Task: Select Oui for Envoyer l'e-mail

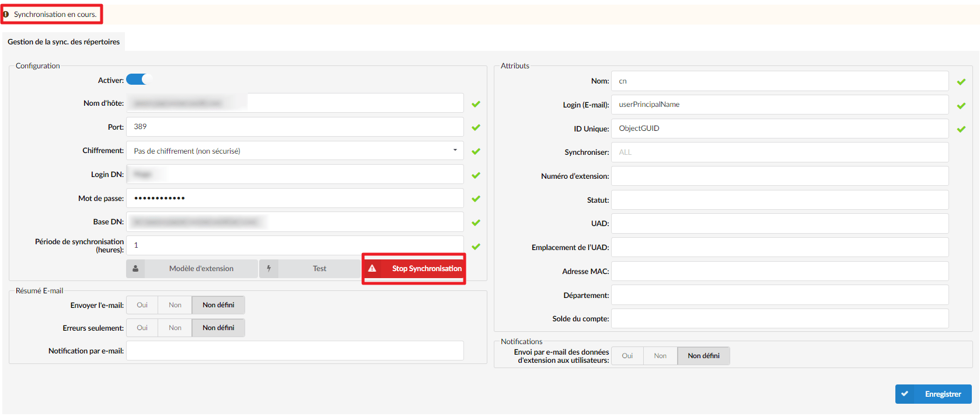Action: 142,305
